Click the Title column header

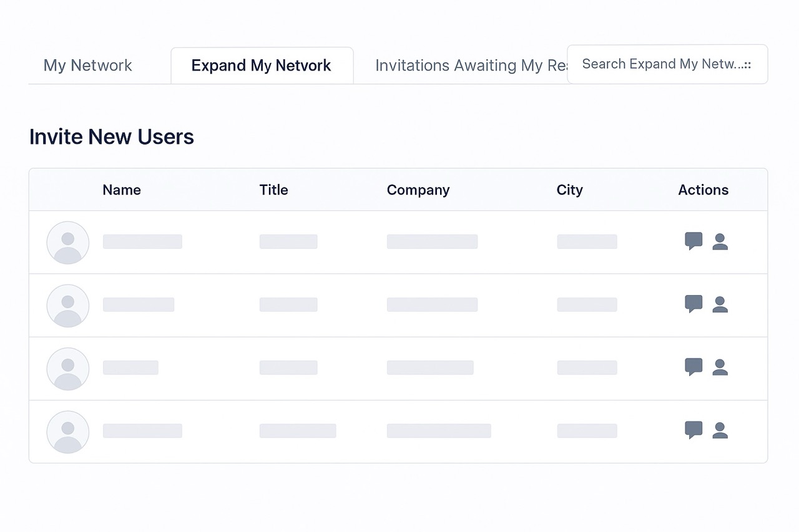click(x=273, y=190)
